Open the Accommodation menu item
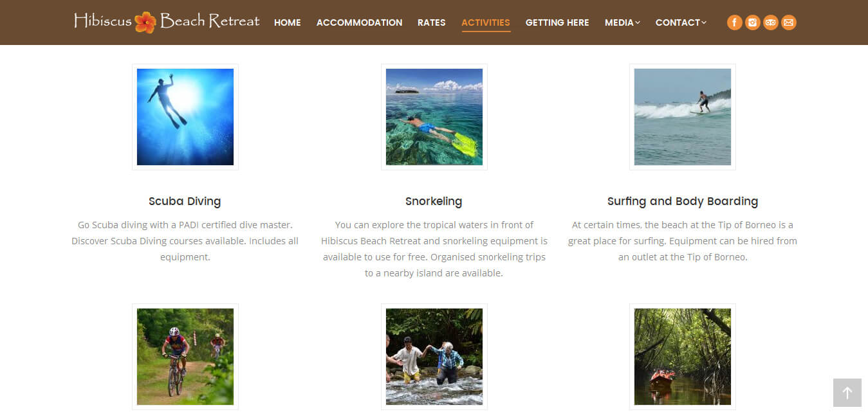This screenshot has height=412, width=868. click(359, 22)
